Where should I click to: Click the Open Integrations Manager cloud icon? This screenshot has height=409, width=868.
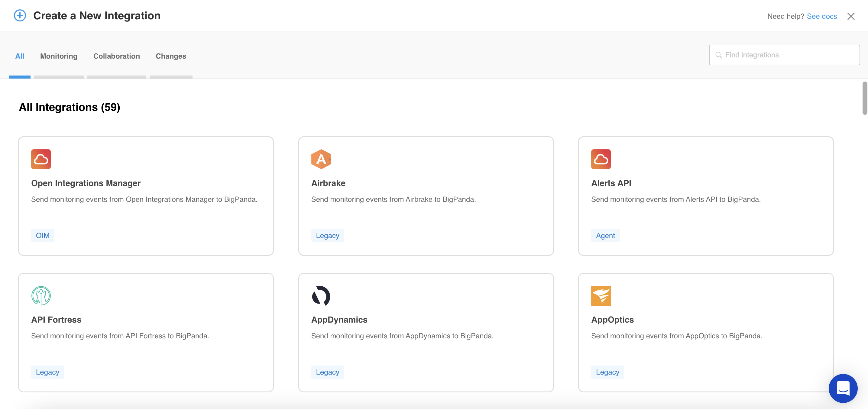pos(41,159)
